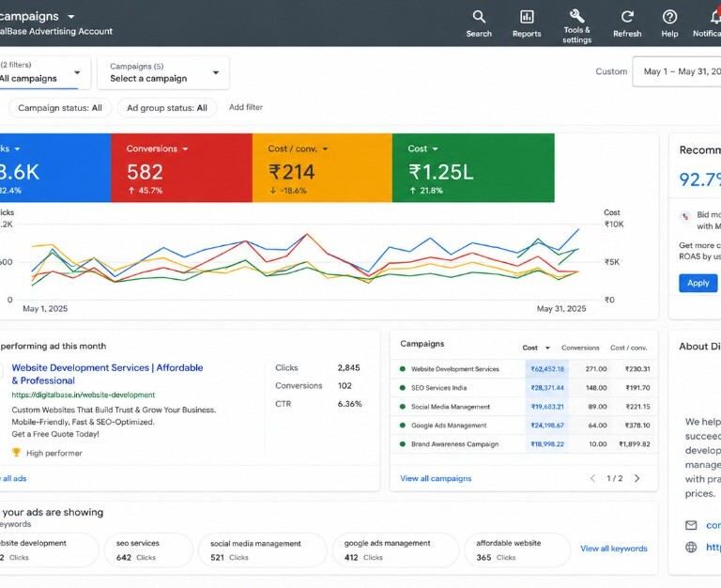Click the Bid recommendation icon
Image resolution: width=721 pixels, height=588 pixels.
point(685,216)
